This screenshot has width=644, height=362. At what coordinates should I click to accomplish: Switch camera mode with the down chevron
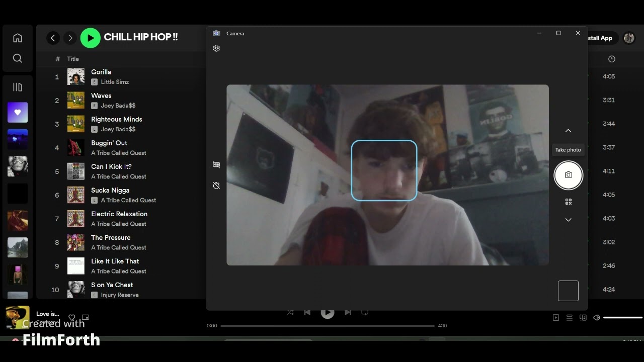(x=568, y=220)
